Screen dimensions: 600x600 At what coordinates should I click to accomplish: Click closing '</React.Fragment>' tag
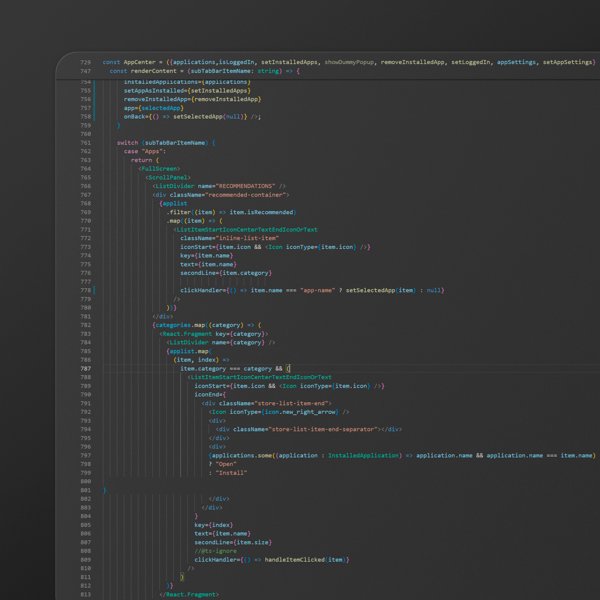click(189, 595)
